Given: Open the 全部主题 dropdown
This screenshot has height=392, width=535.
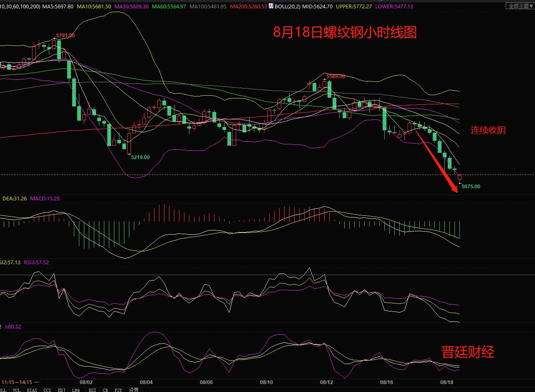Looking at the screenshot, I should pyautogui.click(x=520, y=6).
